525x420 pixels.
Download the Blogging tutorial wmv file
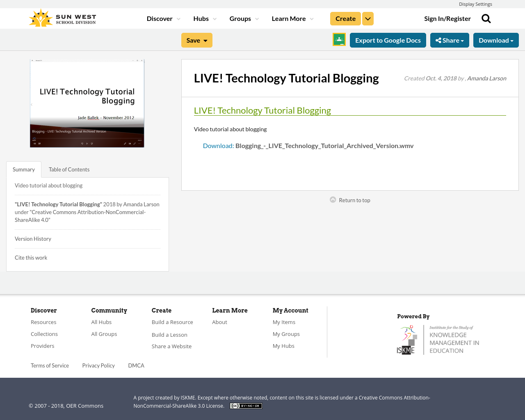point(324,146)
